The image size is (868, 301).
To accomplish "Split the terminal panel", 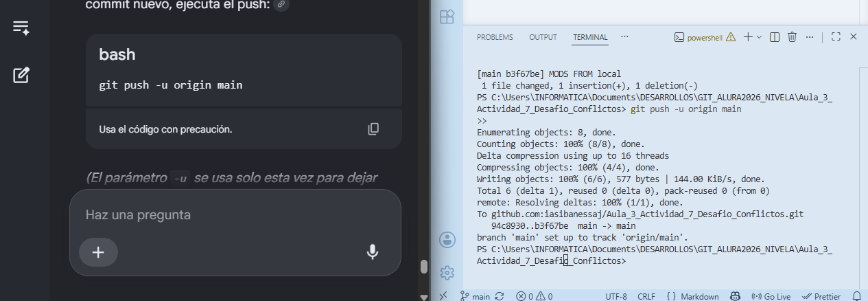I will pos(775,37).
